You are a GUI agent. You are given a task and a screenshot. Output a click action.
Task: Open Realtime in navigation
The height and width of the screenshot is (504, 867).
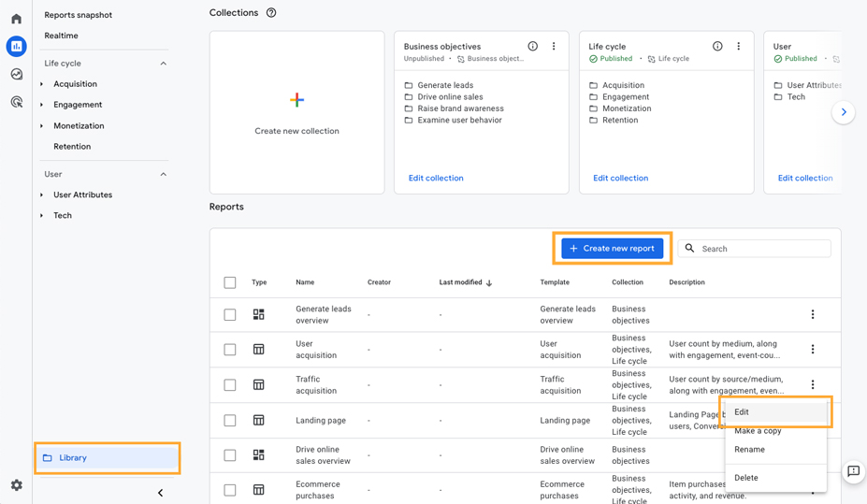pyautogui.click(x=61, y=36)
